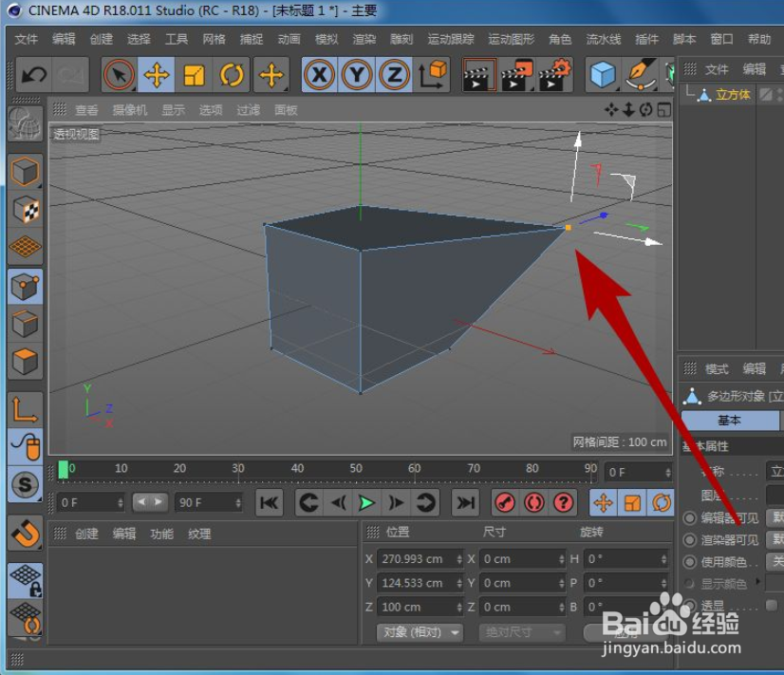Select the spline Pen tool

(641, 75)
